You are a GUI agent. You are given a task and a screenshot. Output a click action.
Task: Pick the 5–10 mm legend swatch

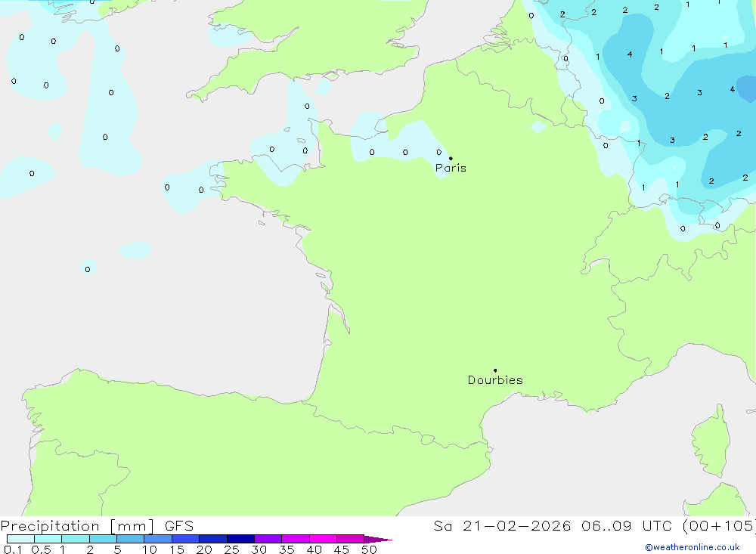point(130,539)
